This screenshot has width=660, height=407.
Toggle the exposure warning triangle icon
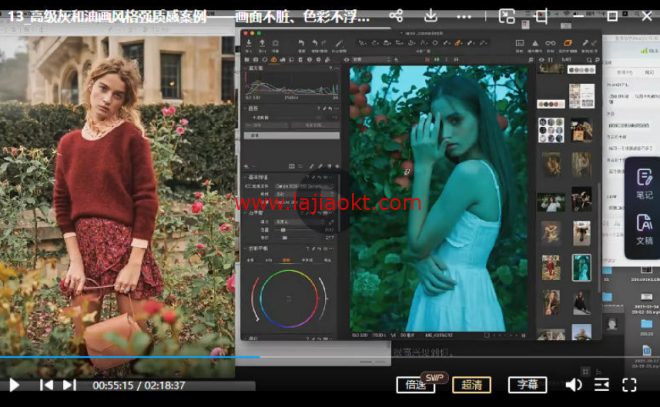(x=535, y=43)
